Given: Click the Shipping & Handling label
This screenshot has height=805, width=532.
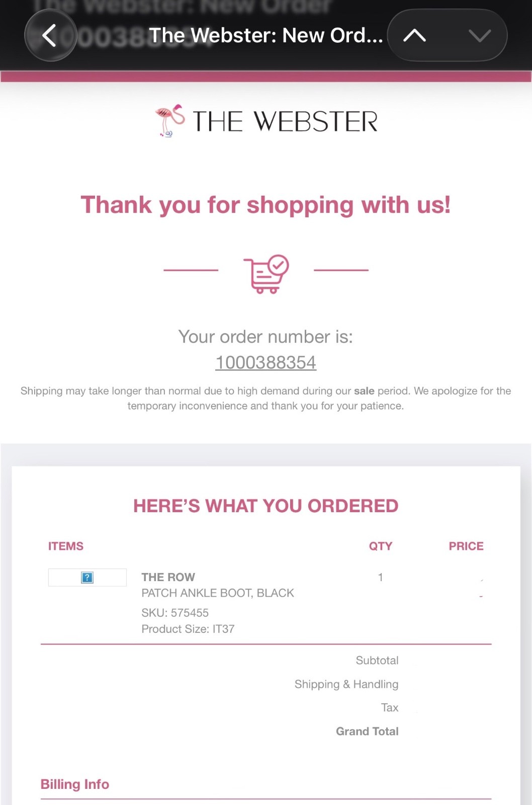Looking at the screenshot, I should click(x=346, y=684).
